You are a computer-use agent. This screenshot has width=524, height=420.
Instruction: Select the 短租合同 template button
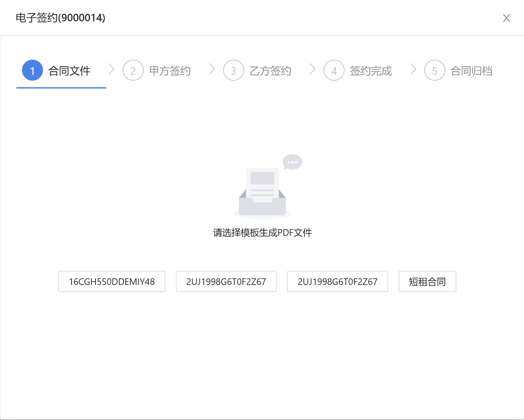(427, 281)
